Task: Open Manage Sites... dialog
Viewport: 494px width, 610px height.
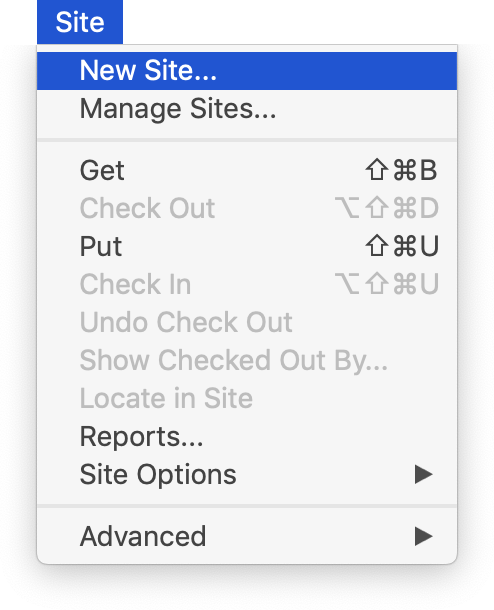Action: [x=247, y=109]
